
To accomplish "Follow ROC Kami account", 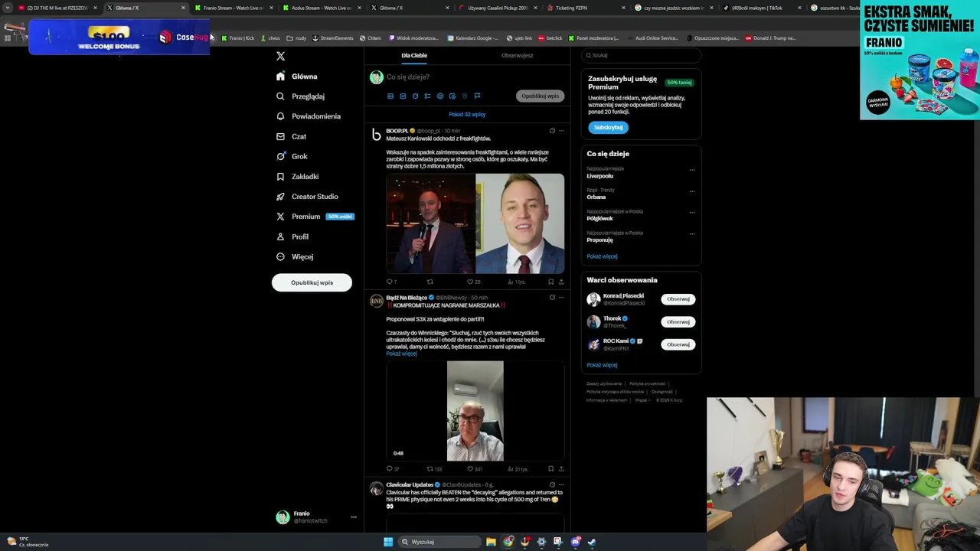I will (x=678, y=344).
